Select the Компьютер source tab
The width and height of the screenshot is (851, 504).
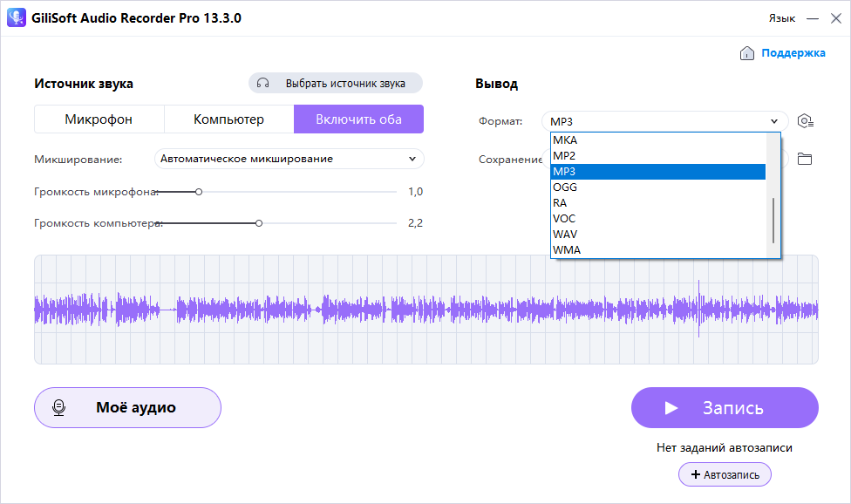[x=229, y=119]
